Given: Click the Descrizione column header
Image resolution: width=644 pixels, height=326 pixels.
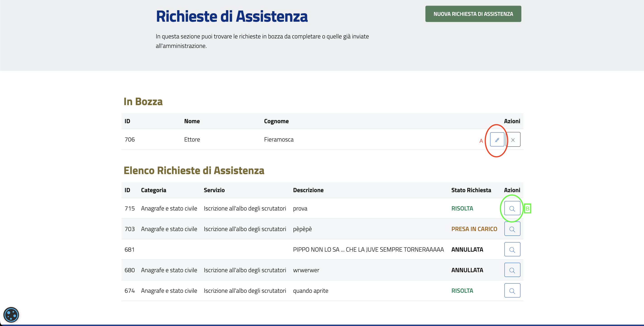Looking at the screenshot, I should 308,190.
